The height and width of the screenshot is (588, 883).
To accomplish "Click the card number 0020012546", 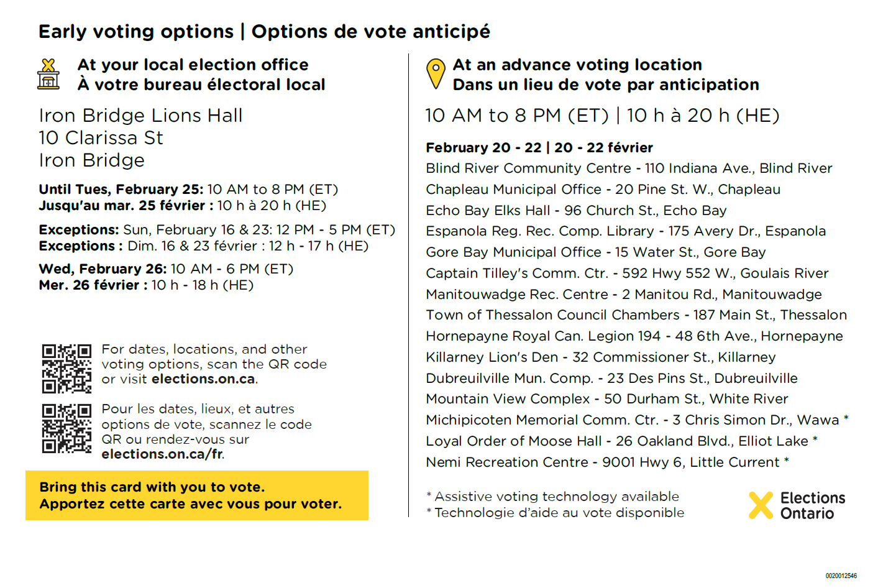I will tap(841, 576).
